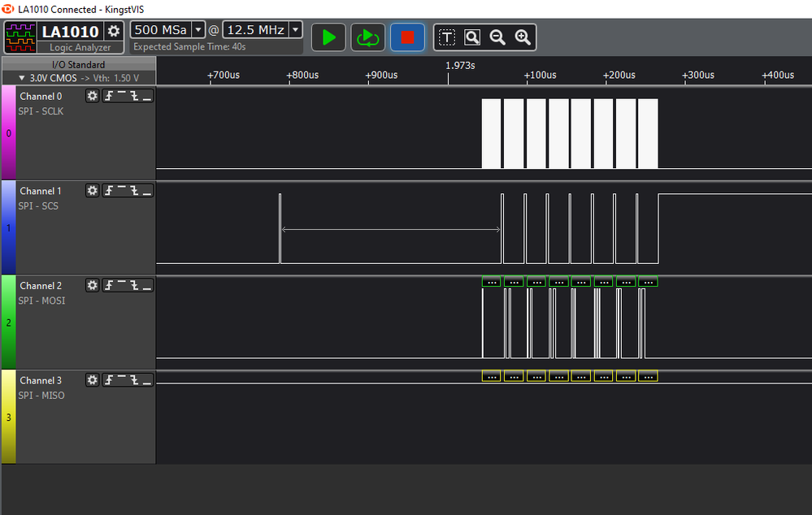812x515 pixels.
Task: Set falling edge trigger on Channel 1
Action: (135, 190)
